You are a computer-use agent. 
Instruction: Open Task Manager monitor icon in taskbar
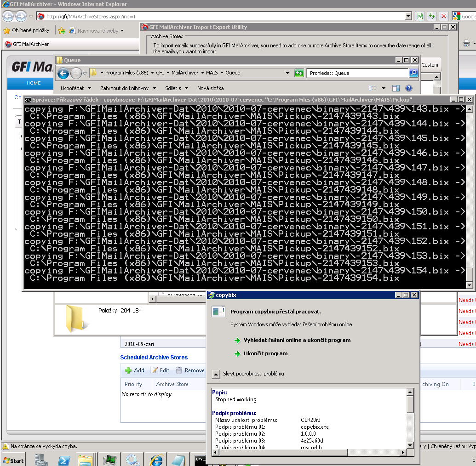(109, 460)
